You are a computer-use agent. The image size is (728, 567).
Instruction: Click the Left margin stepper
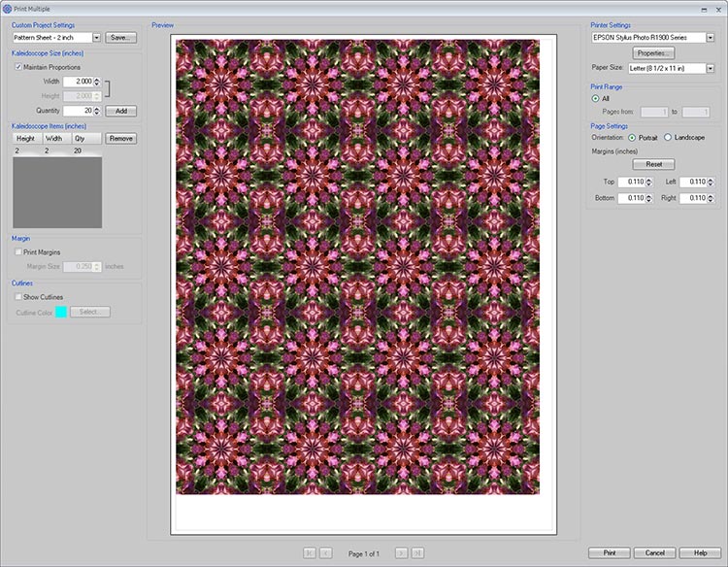tap(711, 182)
